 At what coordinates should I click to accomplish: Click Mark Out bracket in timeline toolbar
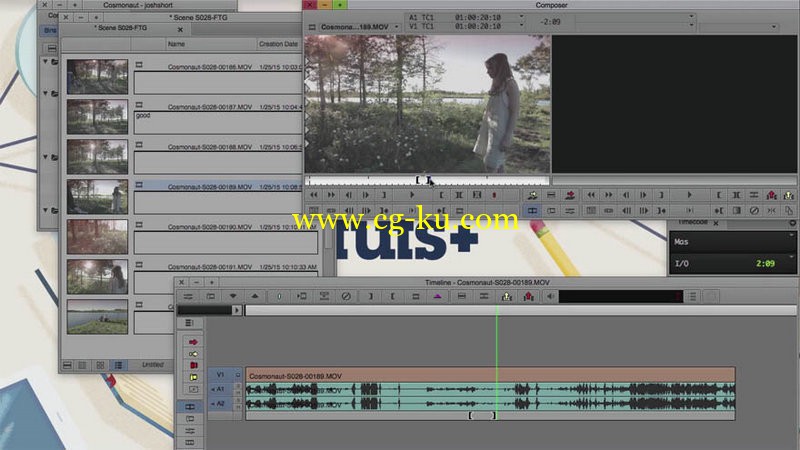click(370, 296)
